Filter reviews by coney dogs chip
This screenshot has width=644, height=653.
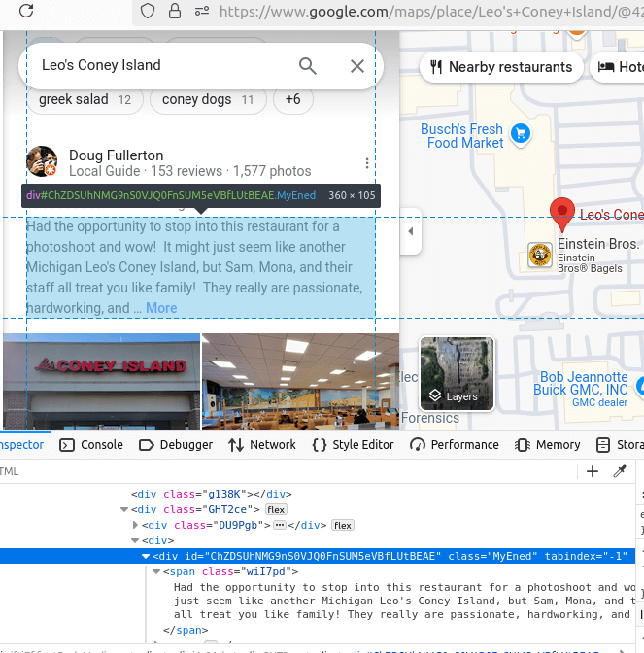pos(208,99)
